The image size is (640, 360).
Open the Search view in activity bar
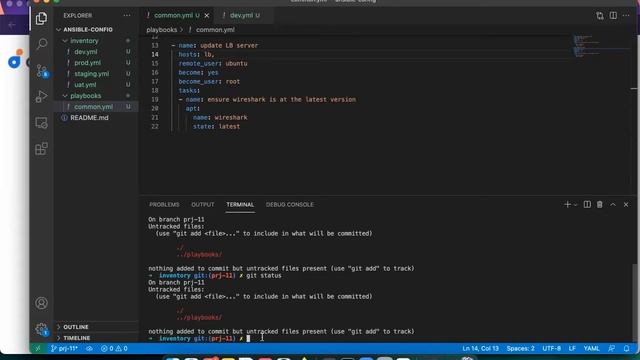[41, 44]
